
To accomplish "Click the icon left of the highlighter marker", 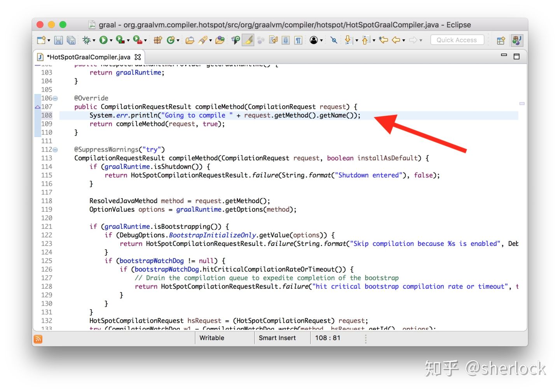I will pos(235,40).
